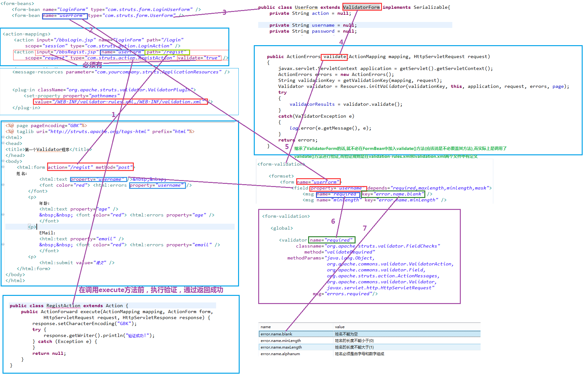Click validator name="required" in global section

(x=332, y=240)
